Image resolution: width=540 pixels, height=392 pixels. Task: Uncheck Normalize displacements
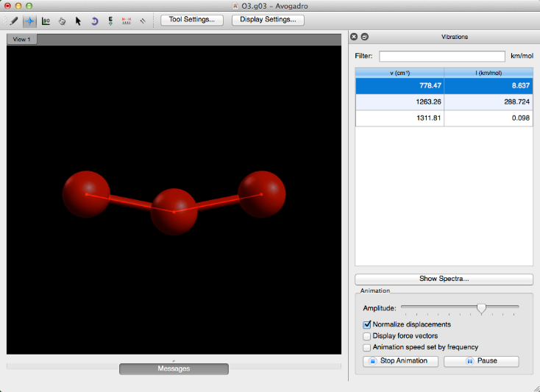click(367, 324)
